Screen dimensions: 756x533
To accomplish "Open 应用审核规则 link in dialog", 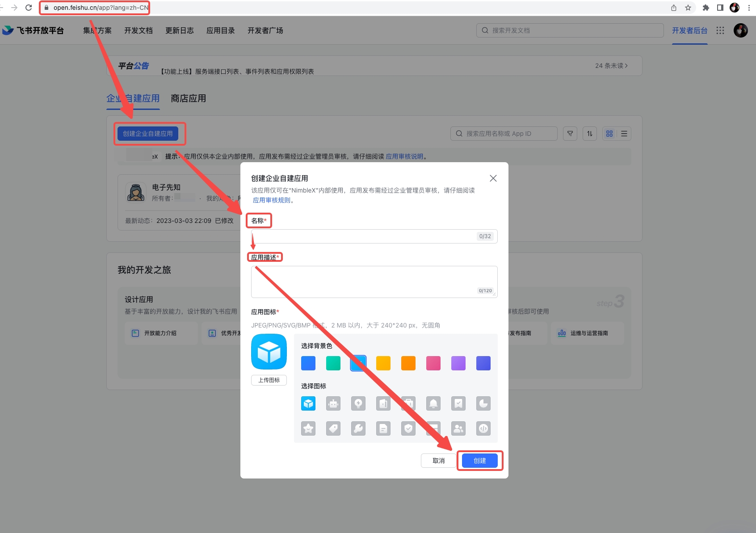I will [x=272, y=200].
